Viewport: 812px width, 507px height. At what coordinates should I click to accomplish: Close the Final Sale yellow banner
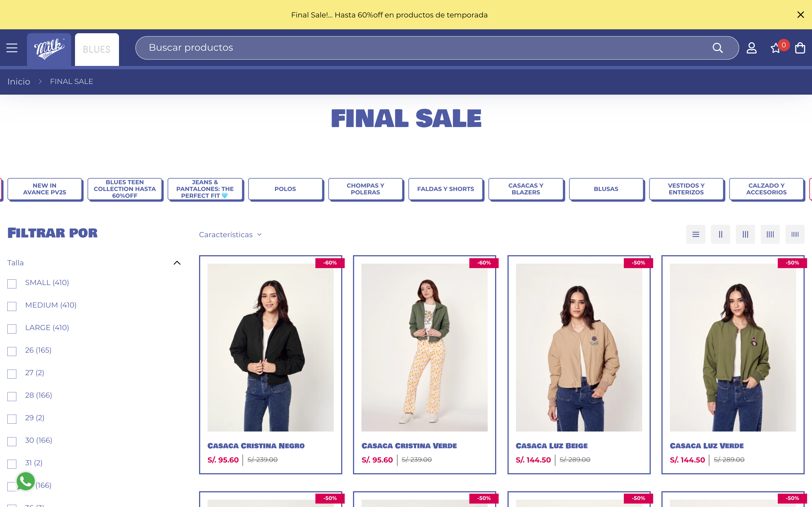coord(801,15)
